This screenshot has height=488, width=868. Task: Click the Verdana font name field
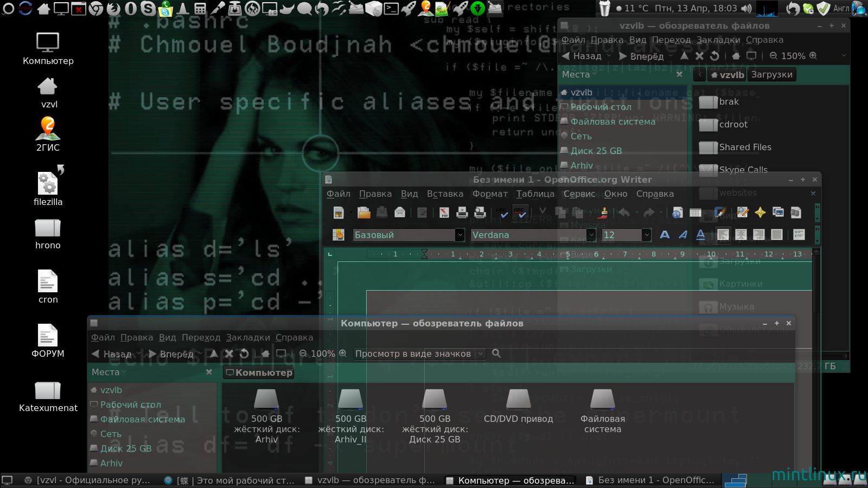coord(528,235)
